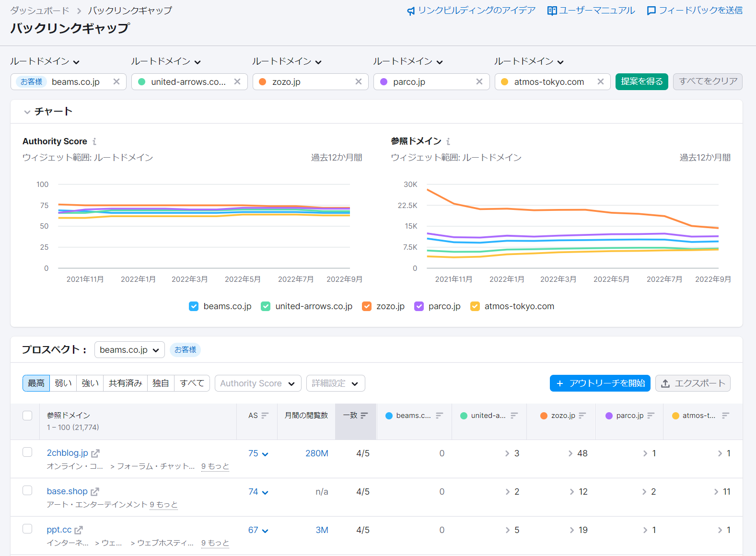The width and height of the screenshot is (756, 556).
Task: Open 詳細設定 filter dropdown
Action: point(336,383)
